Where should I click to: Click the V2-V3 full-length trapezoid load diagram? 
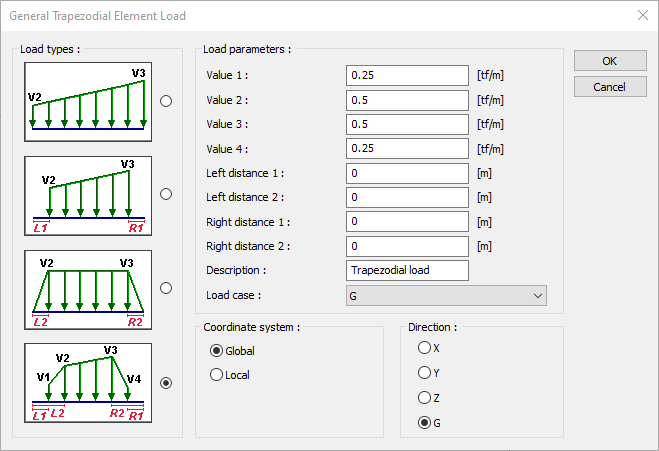point(87,101)
